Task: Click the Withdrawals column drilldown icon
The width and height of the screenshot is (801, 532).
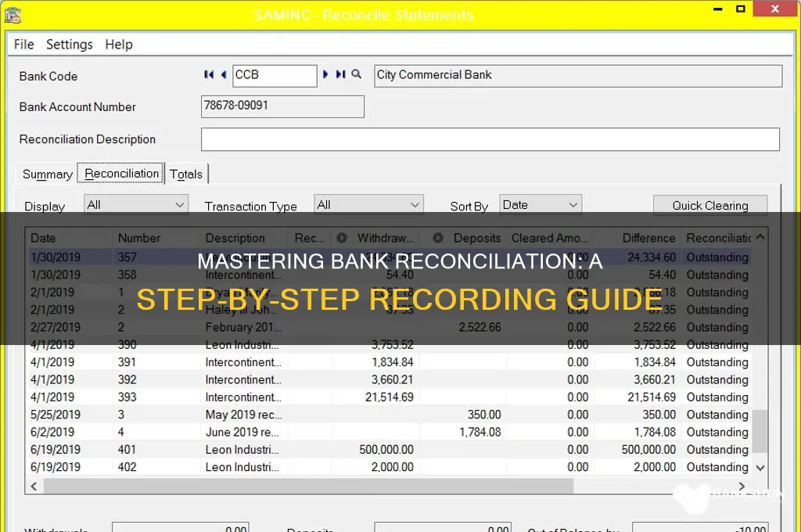Action: pos(342,238)
